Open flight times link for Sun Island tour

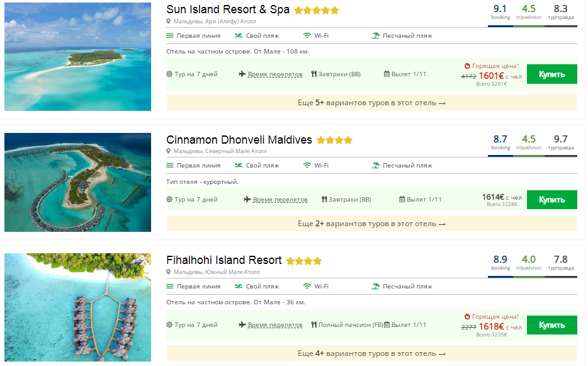pos(274,74)
